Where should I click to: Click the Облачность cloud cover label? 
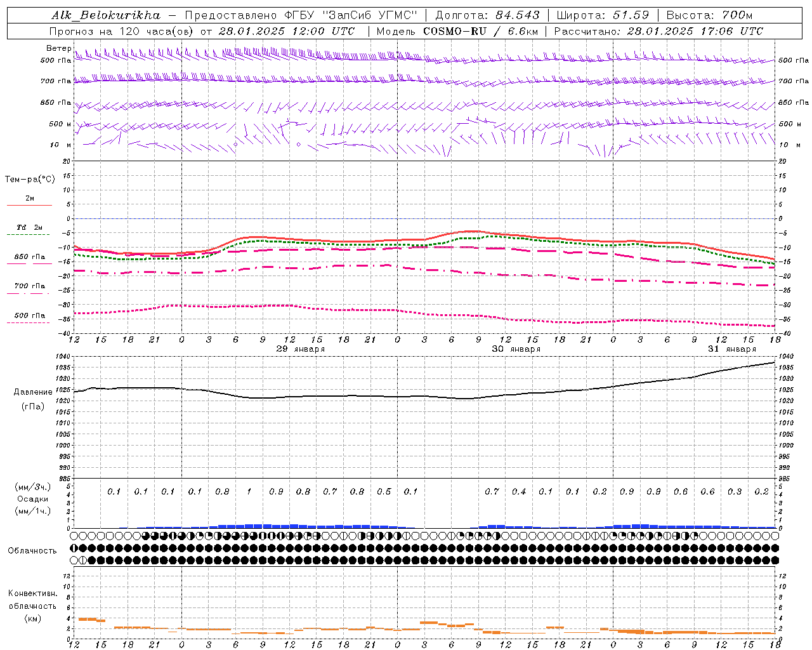[x=32, y=550]
